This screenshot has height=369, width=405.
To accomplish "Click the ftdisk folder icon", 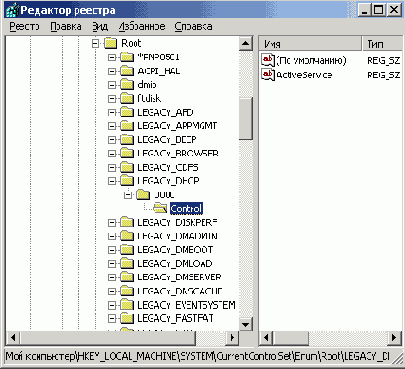I will pyautogui.click(x=127, y=99).
